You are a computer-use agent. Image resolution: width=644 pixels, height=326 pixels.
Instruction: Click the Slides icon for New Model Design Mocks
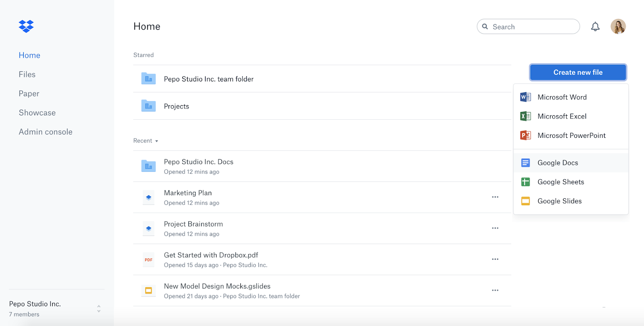coord(149,291)
